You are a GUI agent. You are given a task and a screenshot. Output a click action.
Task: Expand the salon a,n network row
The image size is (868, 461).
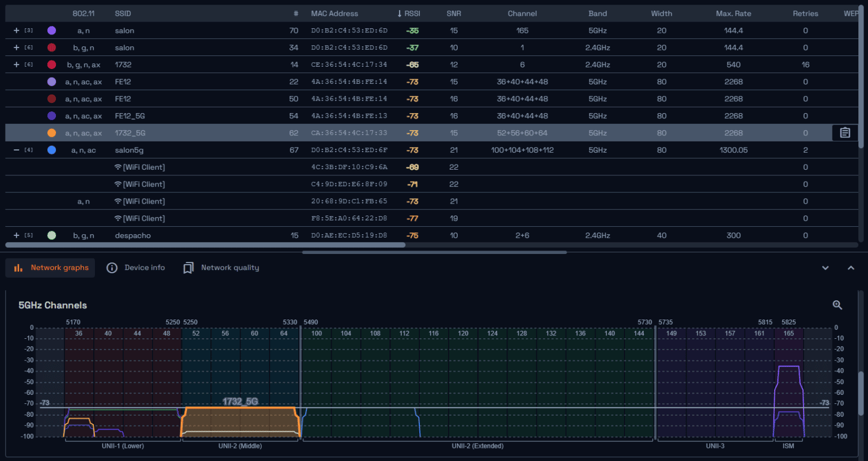[15, 30]
